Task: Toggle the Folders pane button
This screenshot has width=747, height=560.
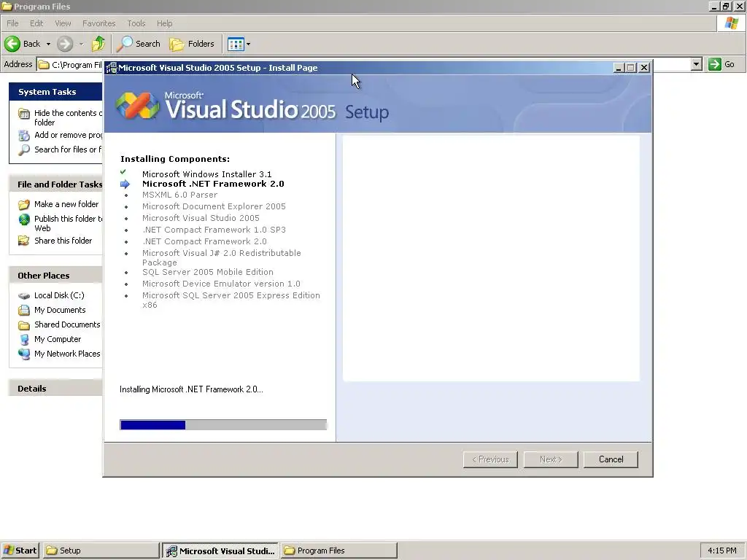Action: click(192, 44)
